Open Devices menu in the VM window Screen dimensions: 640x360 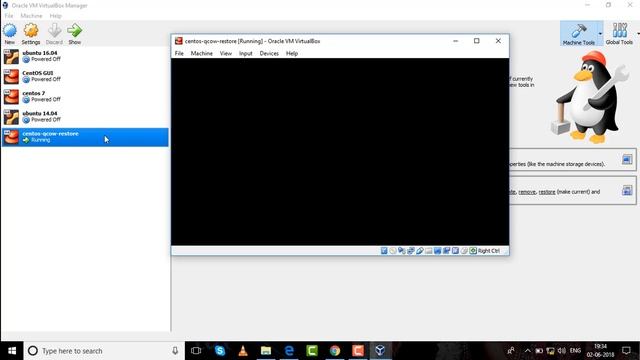coord(269,53)
